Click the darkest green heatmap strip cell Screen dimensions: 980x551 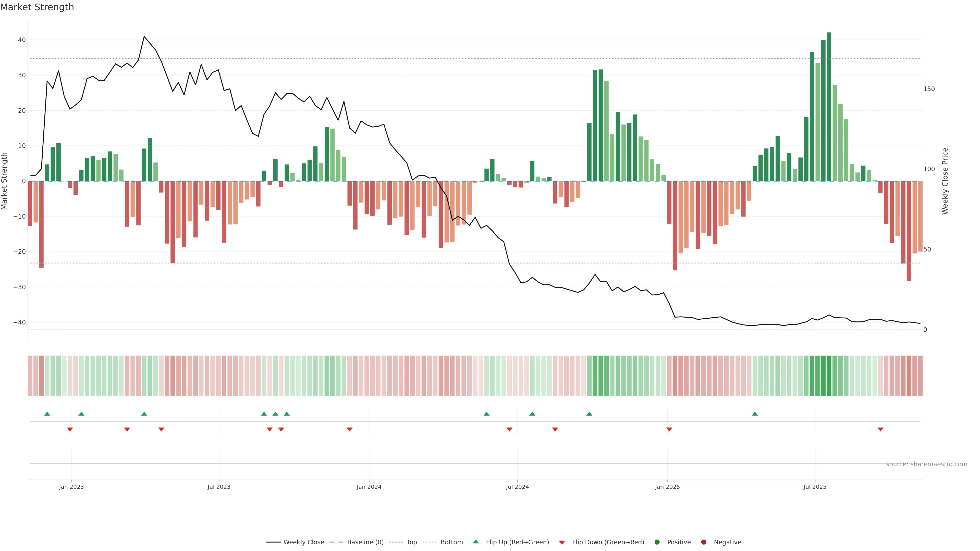pos(829,376)
